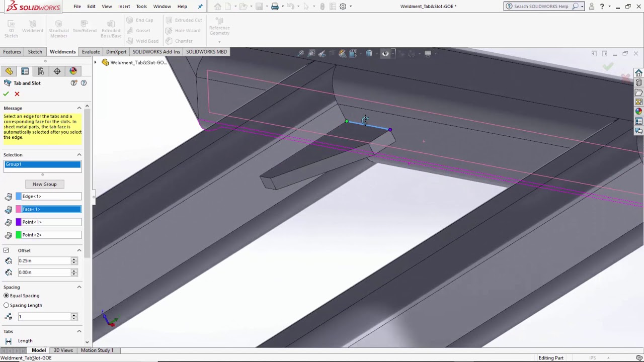Open the Insert menu
The width and height of the screenshot is (644, 362).
[x=124, y=7]
